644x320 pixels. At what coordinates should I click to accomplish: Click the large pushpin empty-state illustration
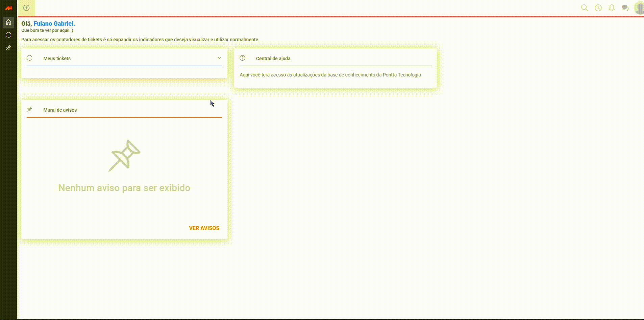pos(124,156)
